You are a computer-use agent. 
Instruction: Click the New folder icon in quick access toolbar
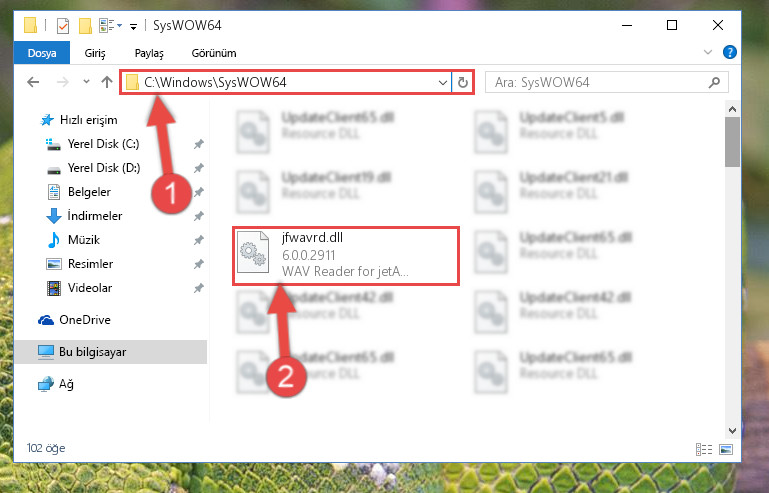coord(85,26)
